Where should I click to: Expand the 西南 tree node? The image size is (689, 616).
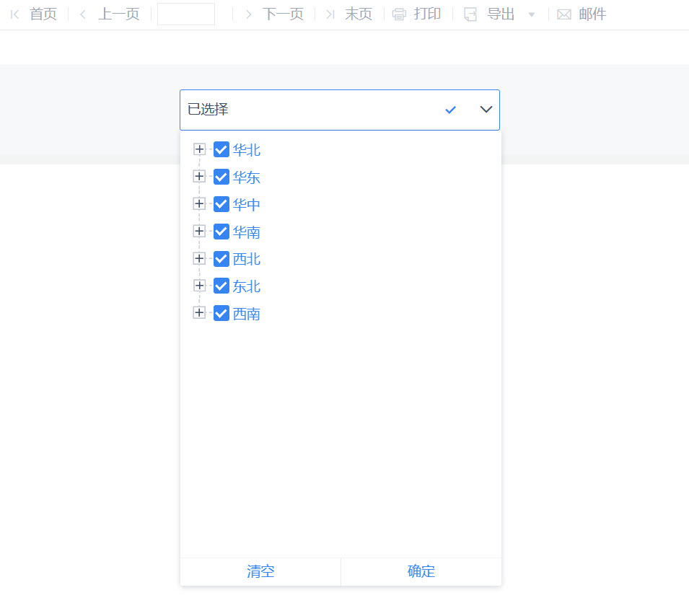[200, 313]
